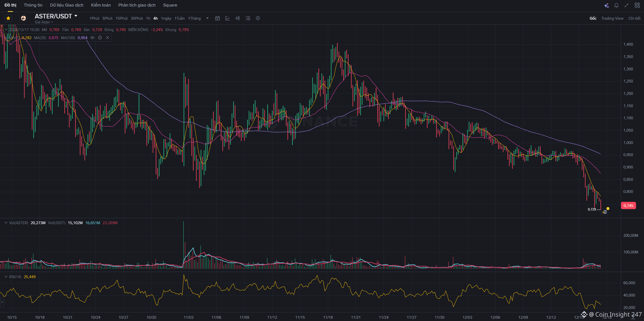
Task: Click the candlestick chart style icon
Action: [238, 18]
